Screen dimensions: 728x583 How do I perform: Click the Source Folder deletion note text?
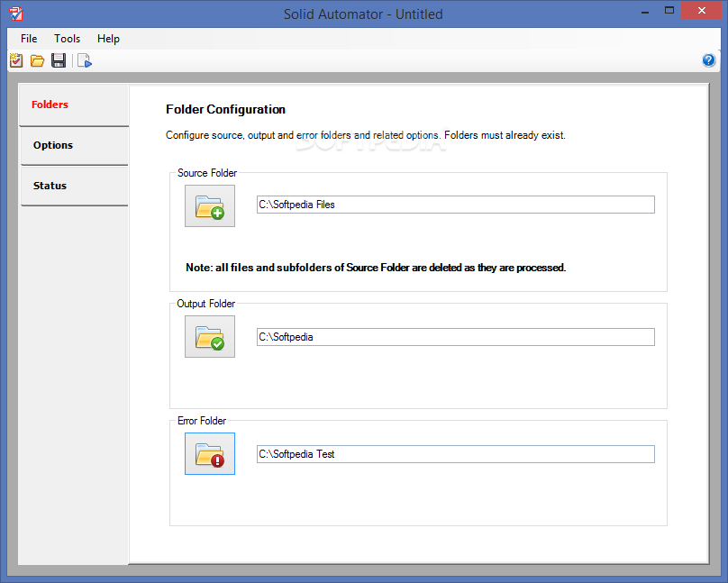coord(376,268)
